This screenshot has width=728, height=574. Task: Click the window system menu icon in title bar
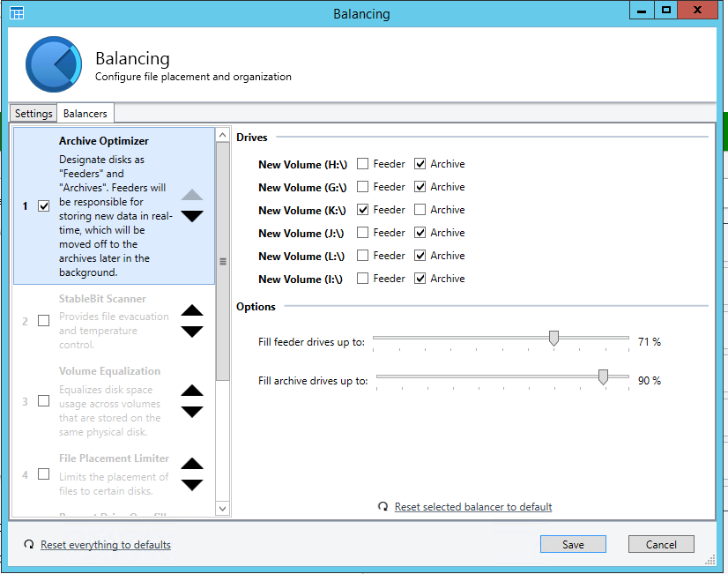(17, 13)
